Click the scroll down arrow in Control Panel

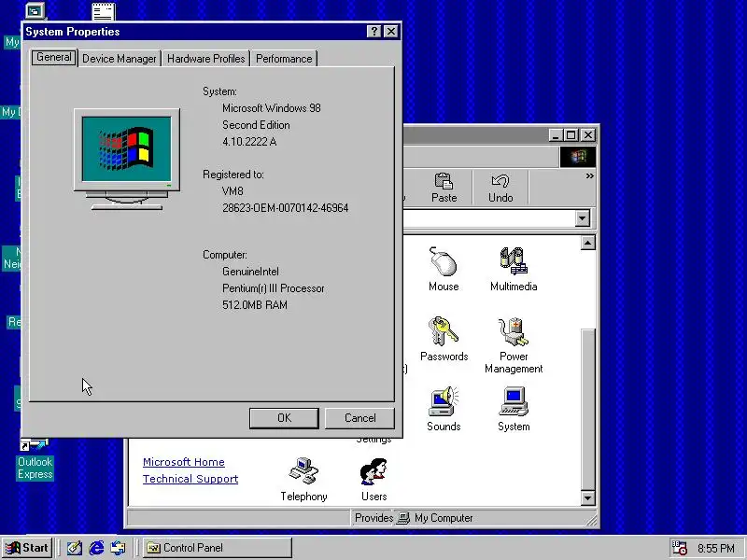pyautogui.click(x=588, y=498)
